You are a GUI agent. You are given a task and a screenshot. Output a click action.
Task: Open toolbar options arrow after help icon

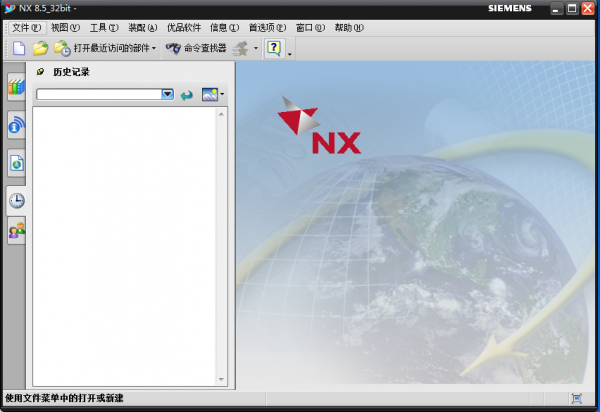pyautogui.click(x=290, y=54)
